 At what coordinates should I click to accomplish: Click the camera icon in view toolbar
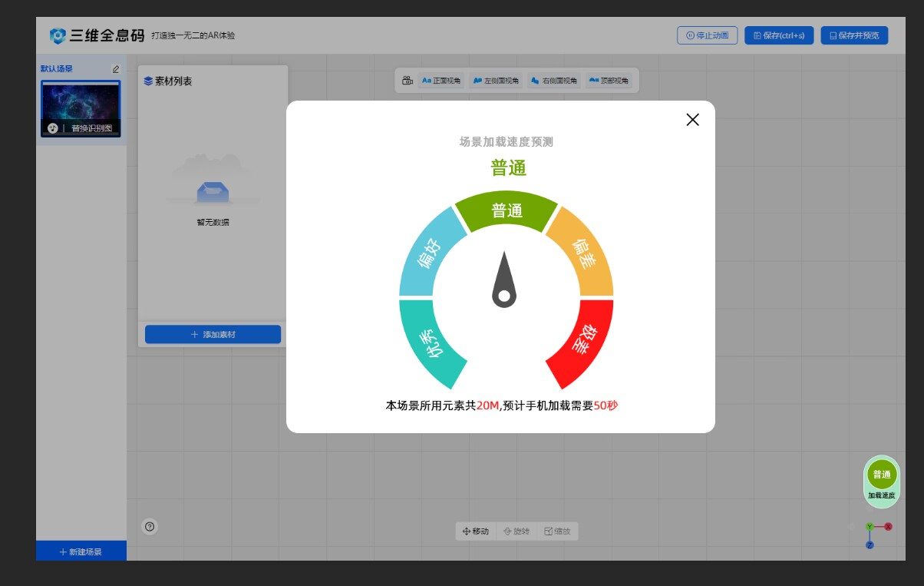click(x=408, y=81)
